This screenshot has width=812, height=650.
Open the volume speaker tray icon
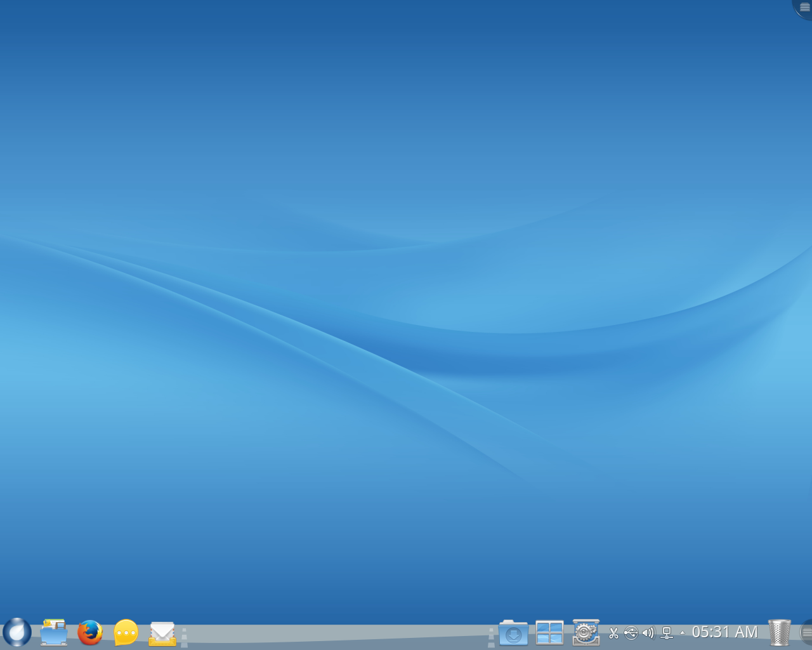coord(648,633)
